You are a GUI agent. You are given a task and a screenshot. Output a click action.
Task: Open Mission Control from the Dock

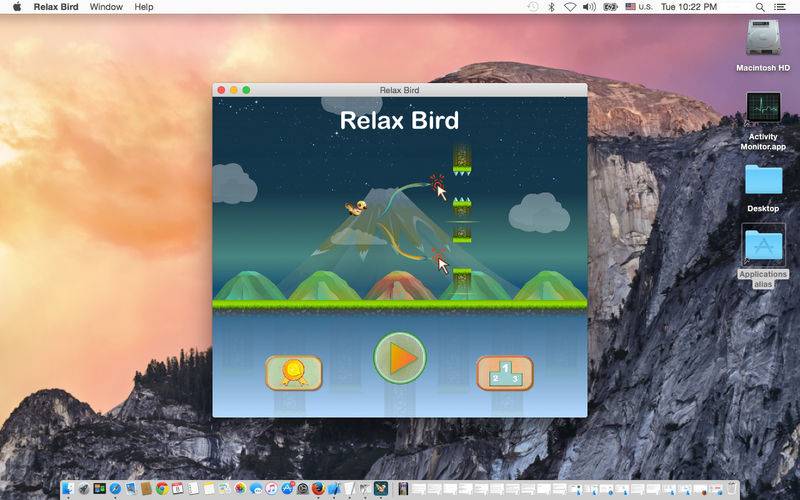tap(99, 489)
